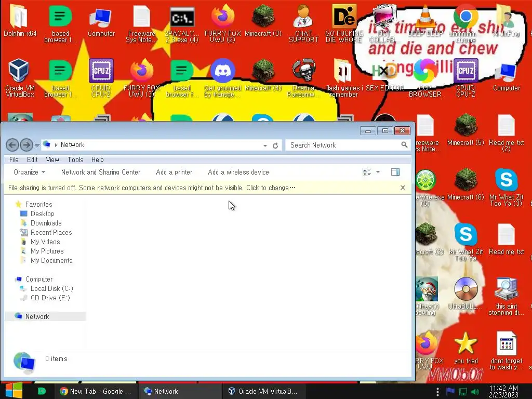Open the Help menu
The height and width of the screenshot is (399, 532).
point(97,159)
